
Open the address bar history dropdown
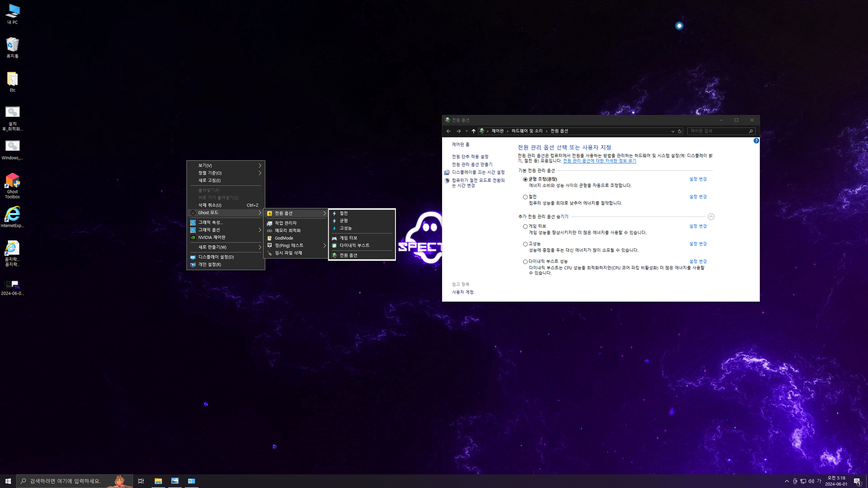click(x=673, y=131)
